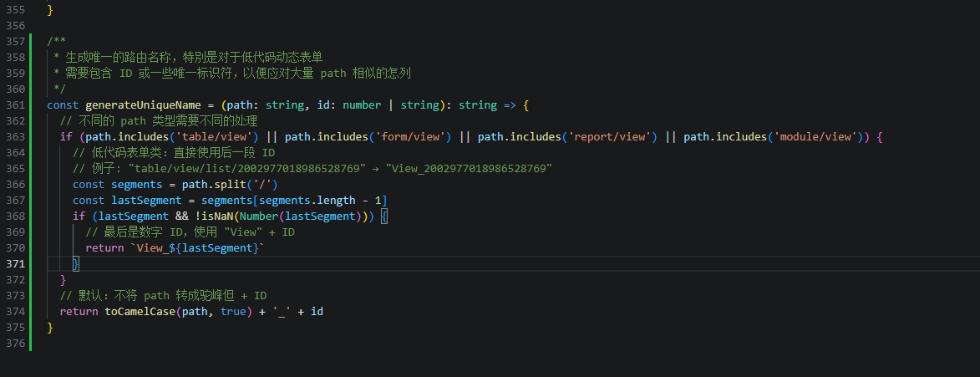Image resolution: width=980 pixels, height=377 pixels.
Task: Click the 'true' argument in toCamelCase call
Action: [233, 312]
